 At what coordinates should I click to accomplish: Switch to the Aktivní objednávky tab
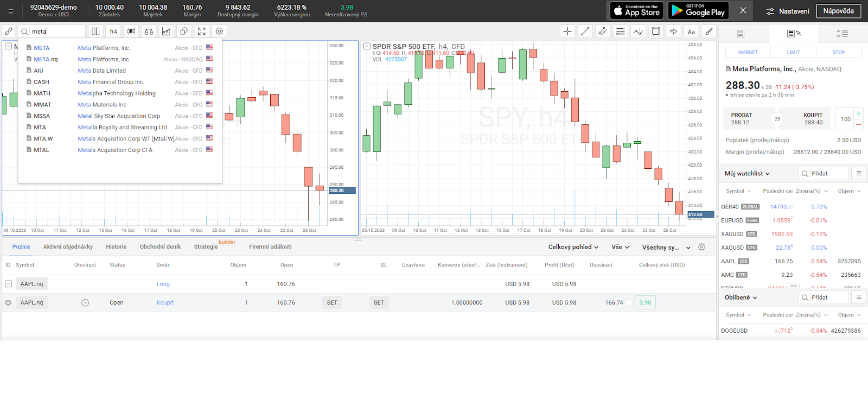(x=68, y=246)
